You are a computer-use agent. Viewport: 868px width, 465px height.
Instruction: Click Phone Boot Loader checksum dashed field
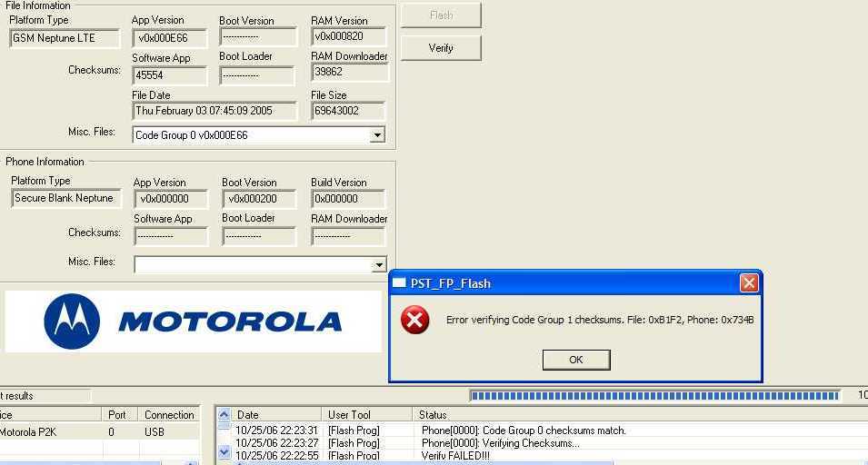(x=260, y=236)
